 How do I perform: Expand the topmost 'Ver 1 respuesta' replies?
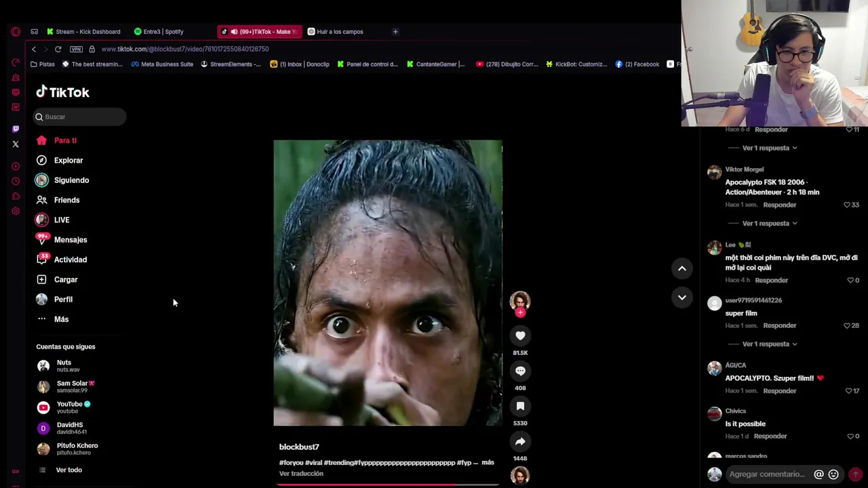(x=770, y=148)
